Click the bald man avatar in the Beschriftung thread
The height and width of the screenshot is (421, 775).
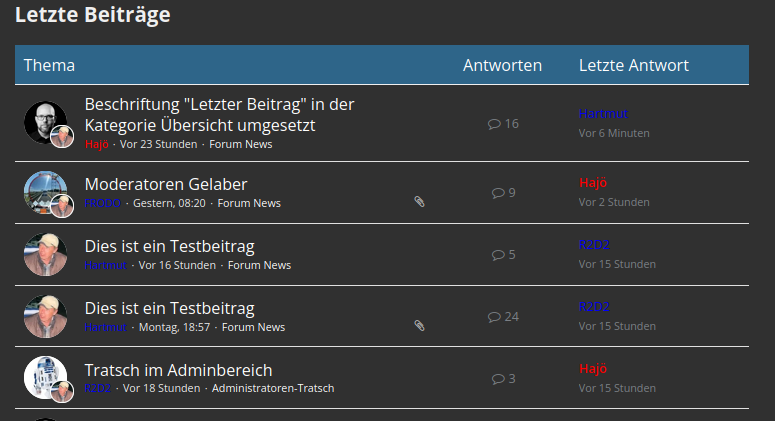pyautogui.click(x=44, y=122)
